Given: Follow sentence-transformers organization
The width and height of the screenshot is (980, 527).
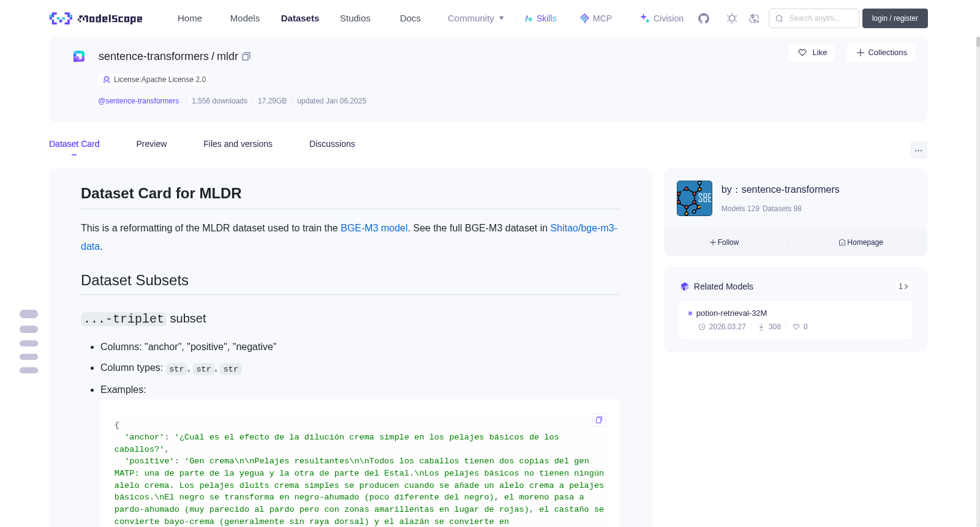Looking at the screenshot, I should (725, 242).
